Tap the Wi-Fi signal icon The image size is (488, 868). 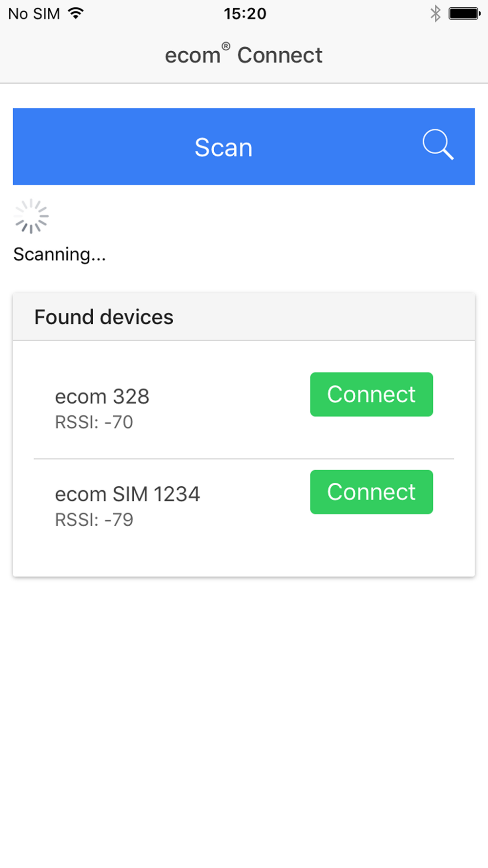coord(76,13)
